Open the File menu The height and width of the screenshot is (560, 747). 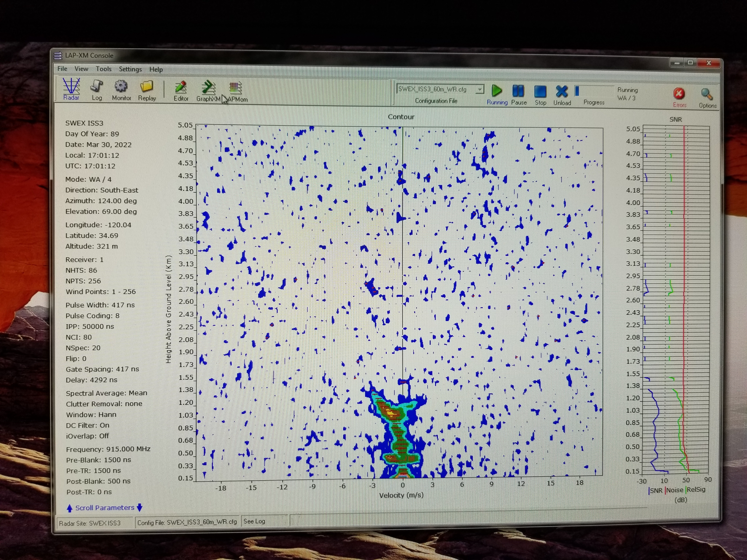pos(62,69)
